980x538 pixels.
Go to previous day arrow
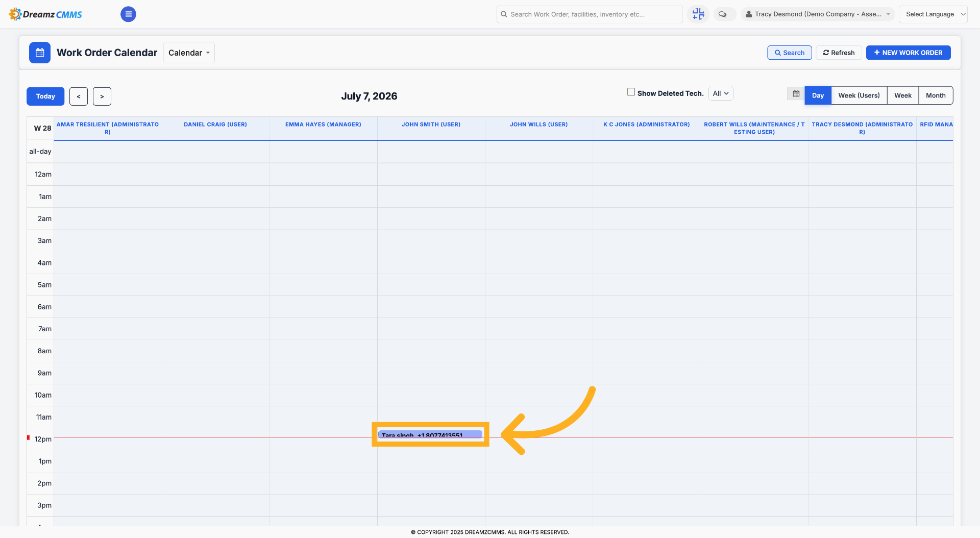pos(79,96)
